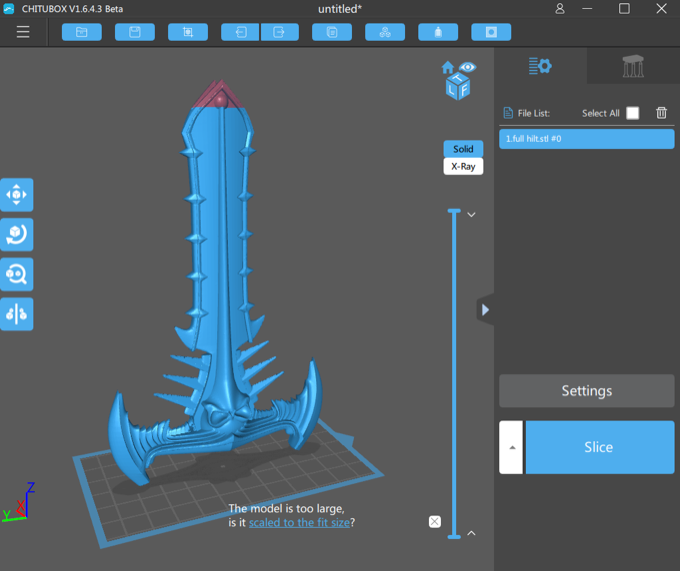Click the layer slider up chevron at bottom
The width and height of the screenshot is (680, 571).
(471, 533)
